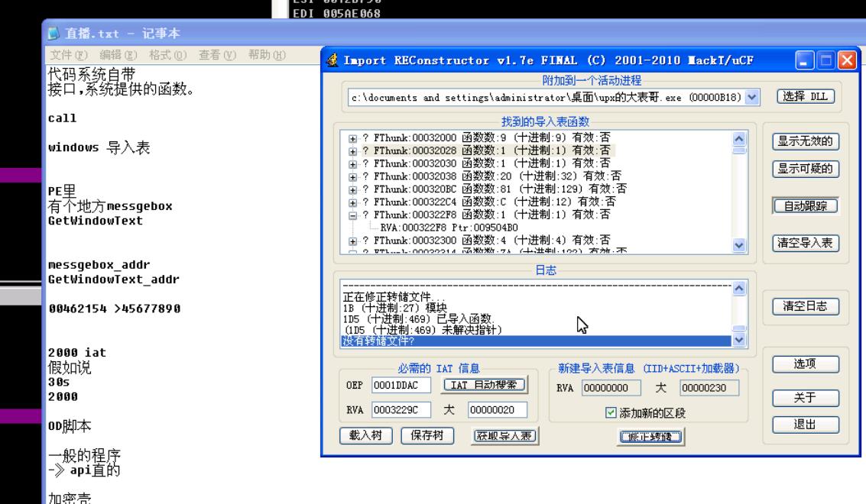Run 自动跟踪 auto trace
The width and height of the screenshot is (866, 504).
pos(806,206)
